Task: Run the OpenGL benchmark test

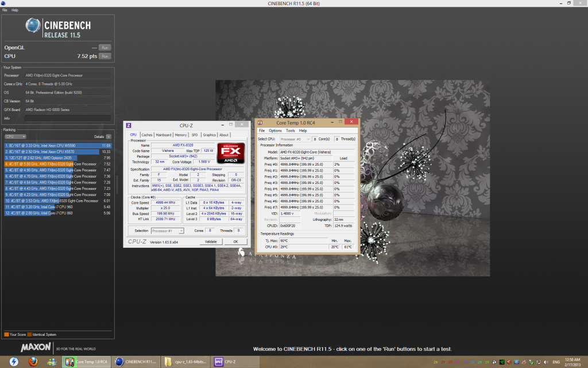Action: 105,48
